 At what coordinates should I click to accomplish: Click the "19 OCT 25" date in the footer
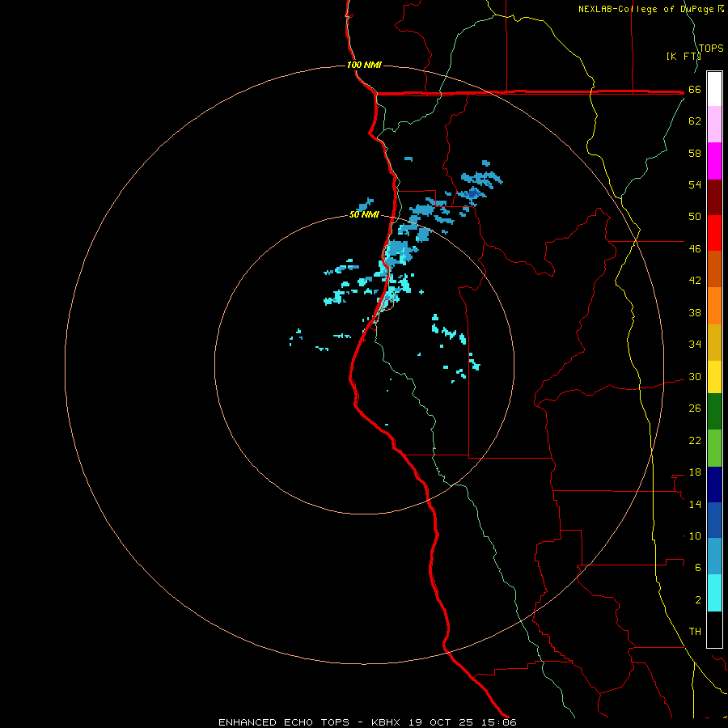(441, 722)
